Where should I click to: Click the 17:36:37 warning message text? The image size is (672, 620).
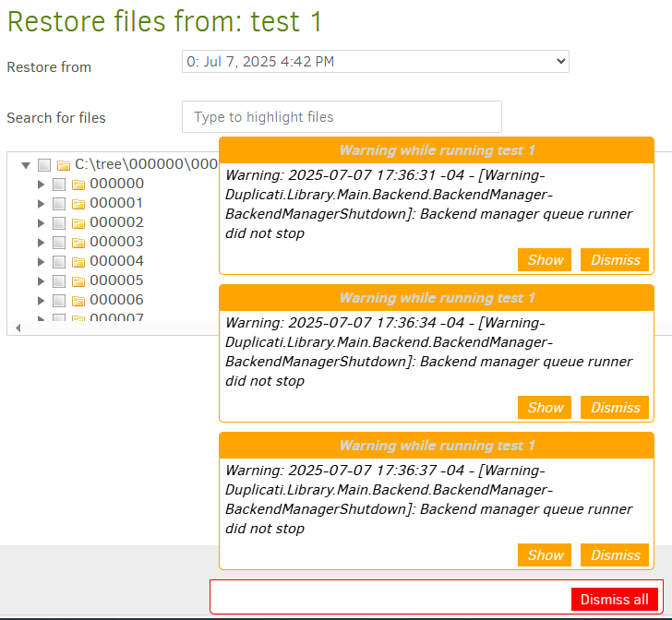pyautogui.click(x=428, y=499)
